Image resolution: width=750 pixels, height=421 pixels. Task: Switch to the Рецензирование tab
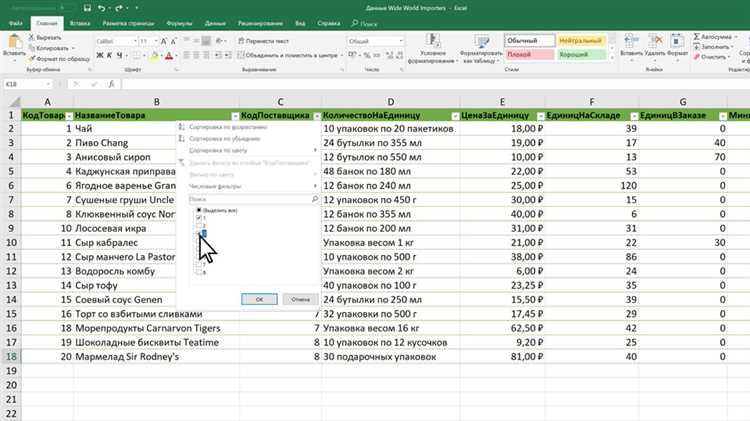(x=260, y=23)
